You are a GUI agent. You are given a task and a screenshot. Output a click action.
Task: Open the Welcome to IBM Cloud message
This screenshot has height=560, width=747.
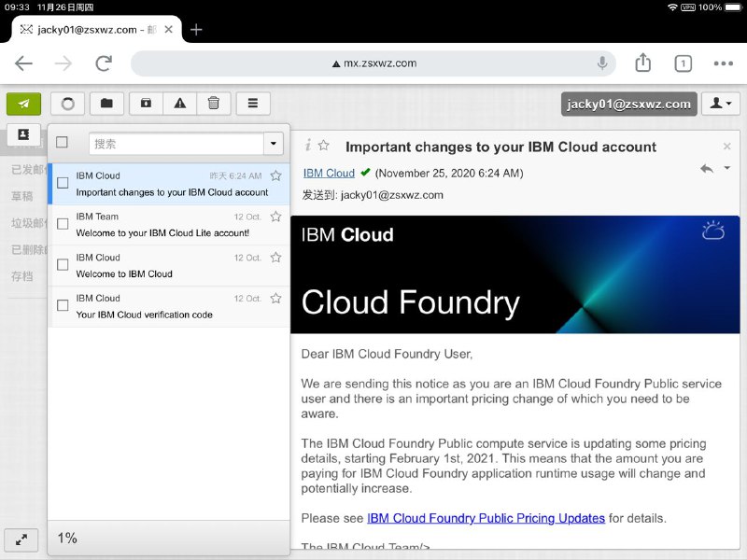[169, 266]
